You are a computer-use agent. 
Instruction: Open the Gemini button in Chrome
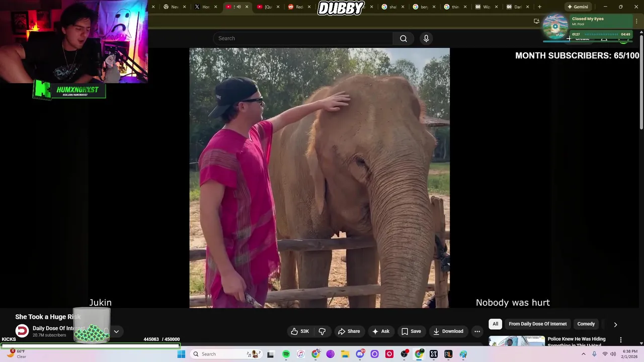577,7
